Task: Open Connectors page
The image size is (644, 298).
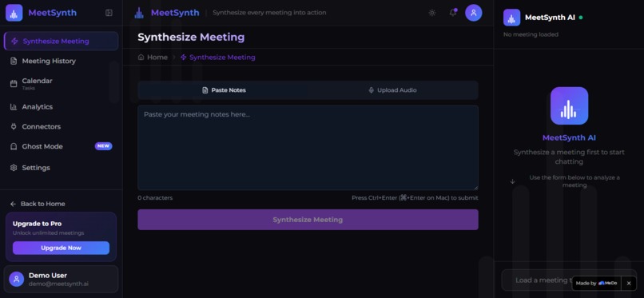Action: pos(62,126)
